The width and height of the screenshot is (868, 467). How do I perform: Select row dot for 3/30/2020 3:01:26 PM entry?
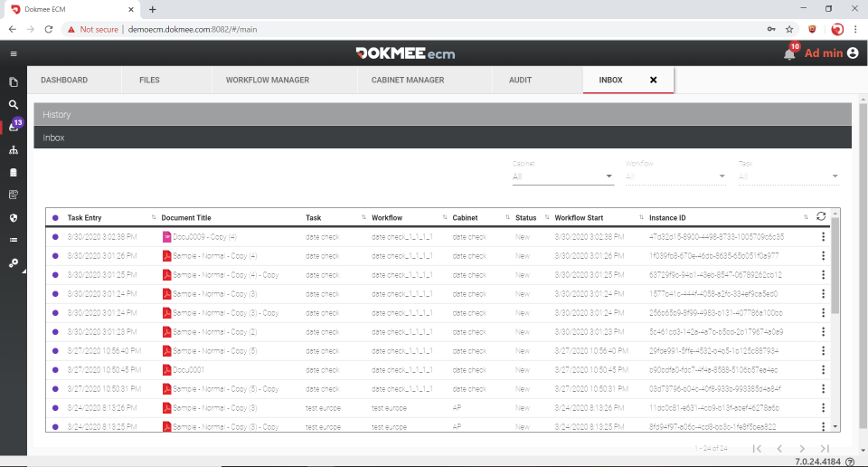click(55, 256)
